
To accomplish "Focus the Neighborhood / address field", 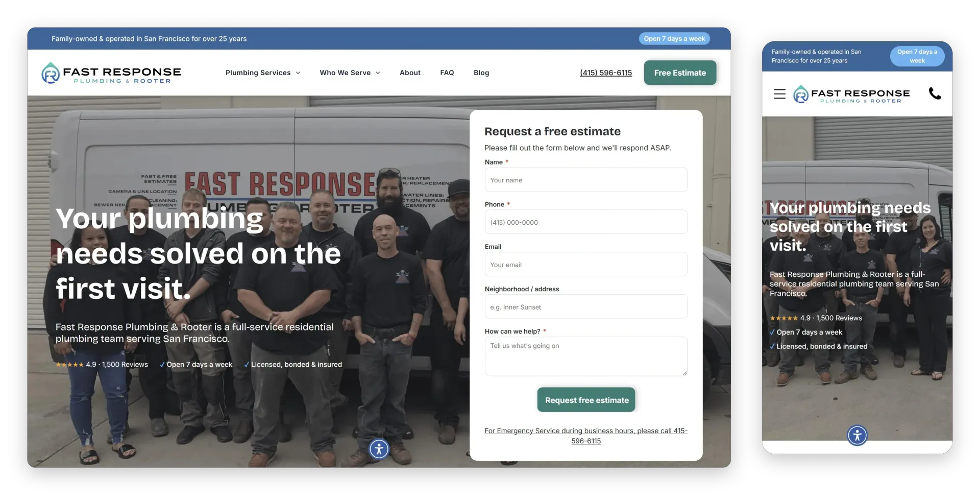I will pos(586,307).
